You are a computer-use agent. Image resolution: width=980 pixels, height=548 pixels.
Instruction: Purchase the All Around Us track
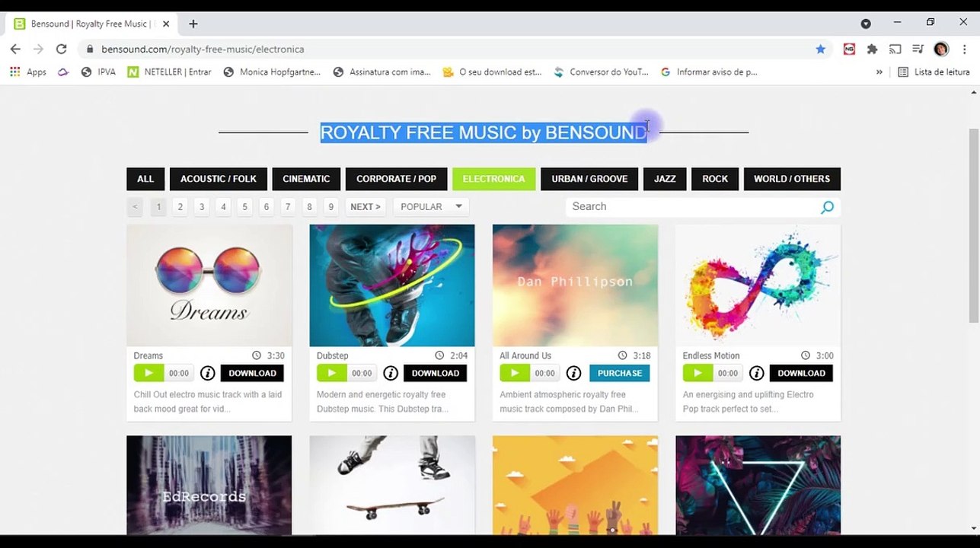619,373
